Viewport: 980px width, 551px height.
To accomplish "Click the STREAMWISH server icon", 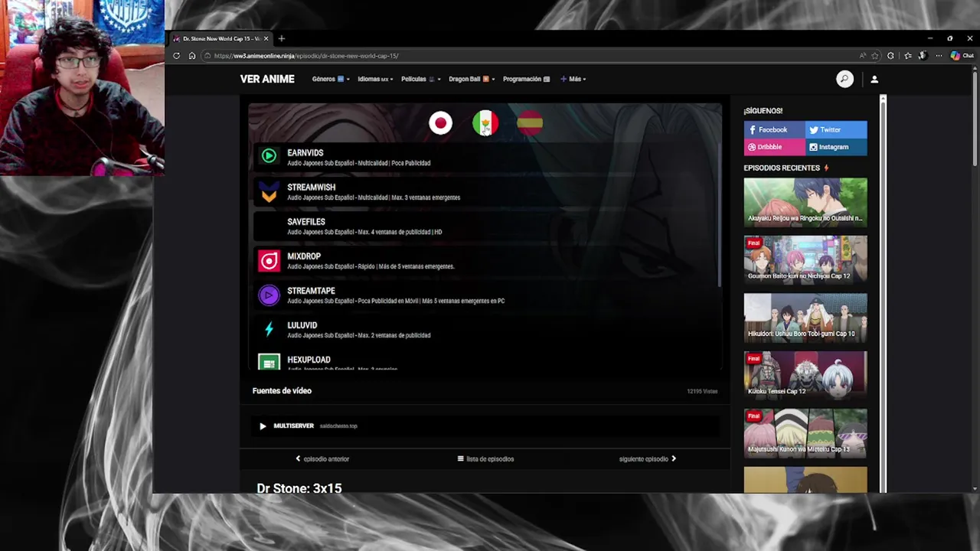I will coord(269,191).
